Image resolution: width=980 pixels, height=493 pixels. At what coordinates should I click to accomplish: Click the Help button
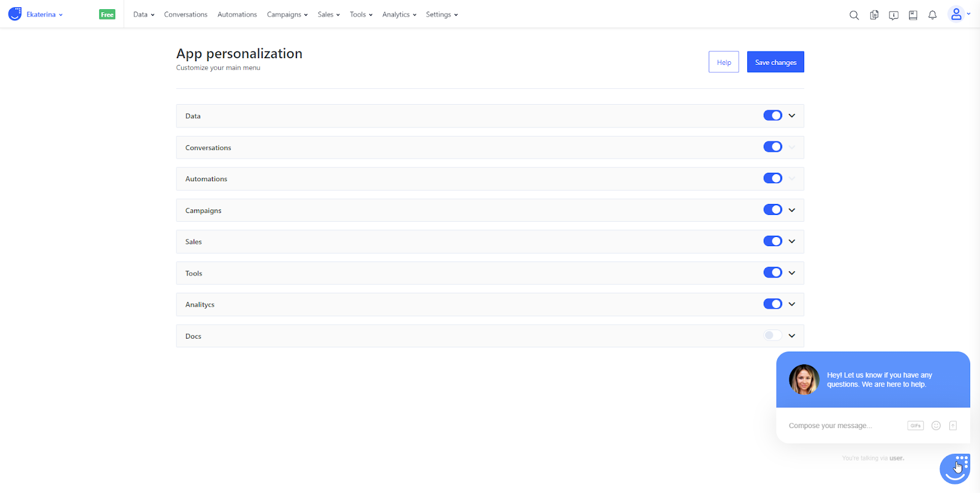(724, 62)
